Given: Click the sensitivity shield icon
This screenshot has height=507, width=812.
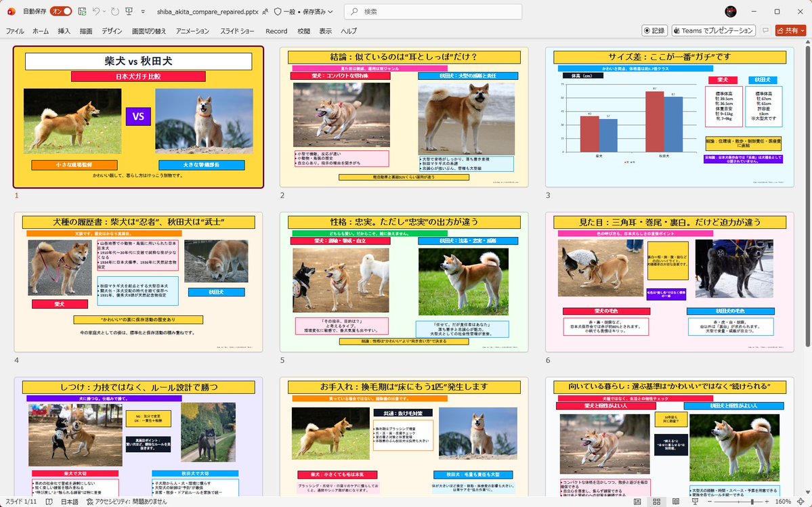Looking at the screenshot, I should (278, 12).
